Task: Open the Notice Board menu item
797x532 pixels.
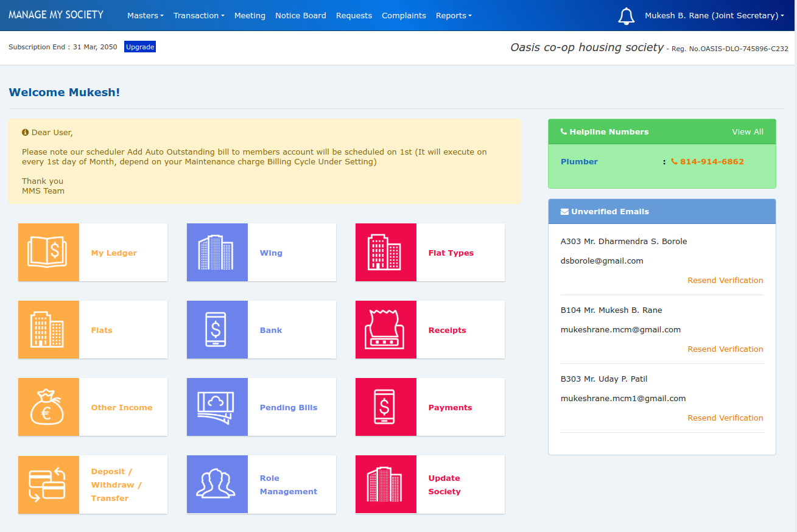Action: click(x=301, y=16)
